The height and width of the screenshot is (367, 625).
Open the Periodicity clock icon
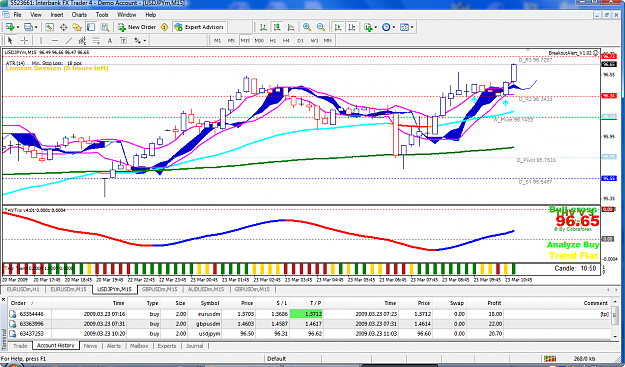point(386,27)
